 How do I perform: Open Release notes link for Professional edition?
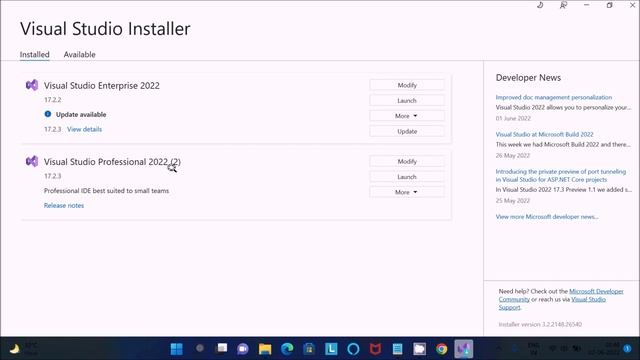pyautogui.click(x=64, y=205)
